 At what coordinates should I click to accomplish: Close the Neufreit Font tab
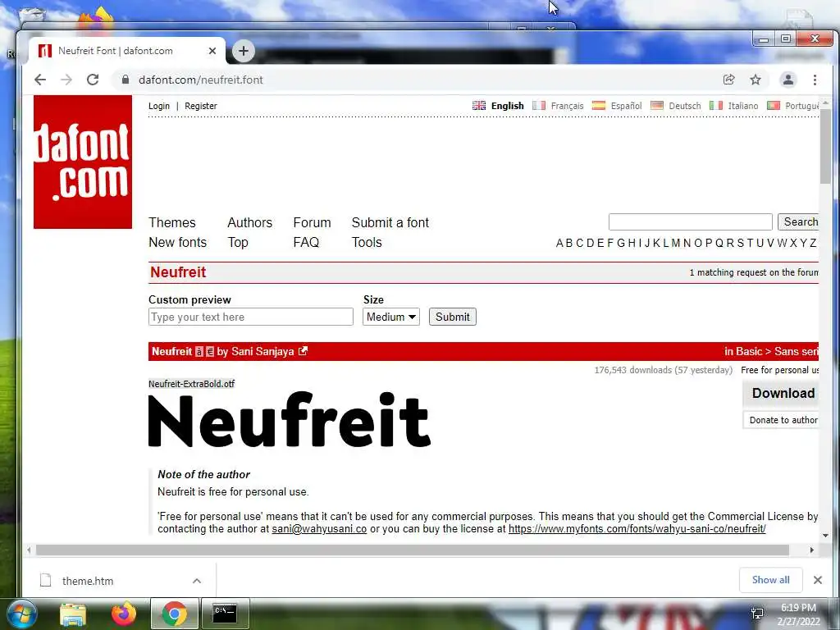pos(212,51)
